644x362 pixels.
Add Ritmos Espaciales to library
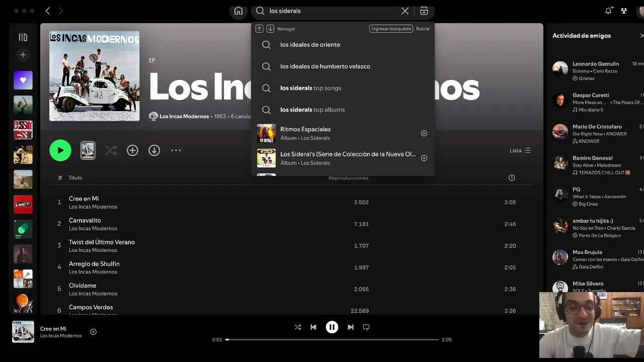tap(424, 133)
